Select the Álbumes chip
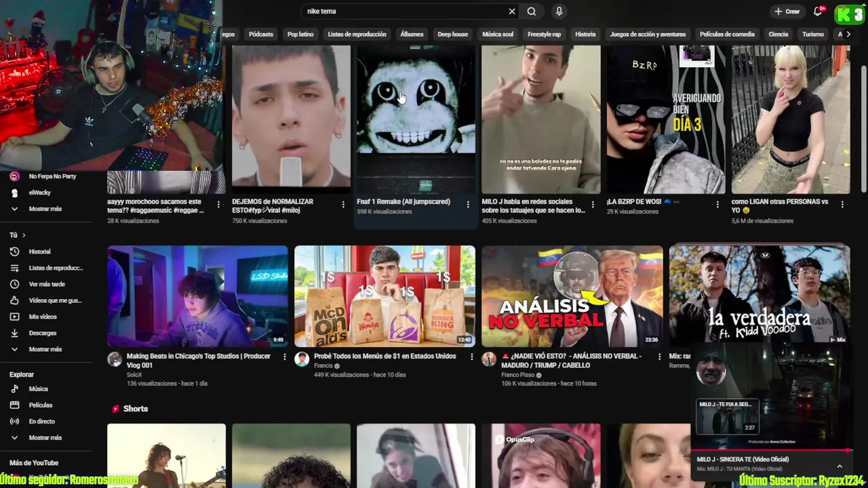Image resolution: width=868 pixels, height=488 pixels. 412,34
